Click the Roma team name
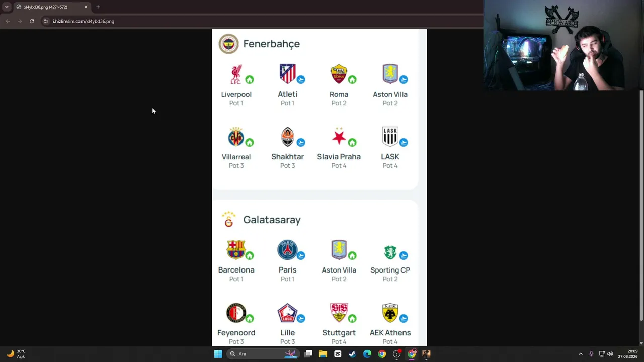The height and width of the screenshot is (362, 644). tap(339, 94)
